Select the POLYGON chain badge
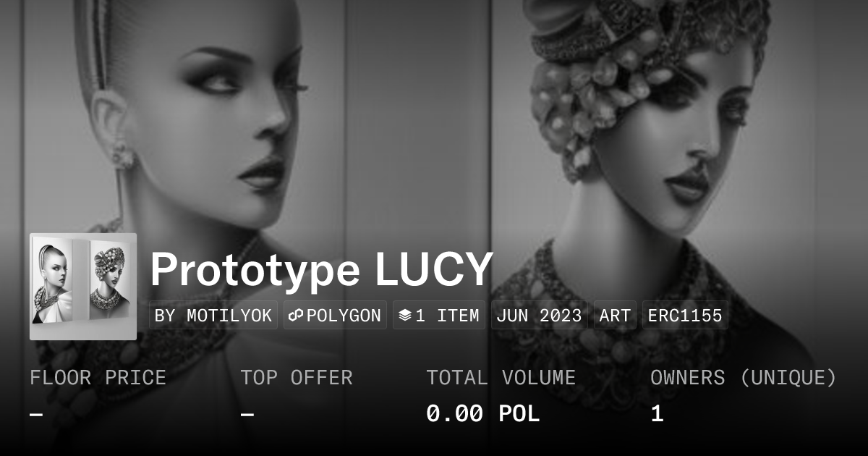This screenshot has height=456, width=868. [x=335, y=316]
